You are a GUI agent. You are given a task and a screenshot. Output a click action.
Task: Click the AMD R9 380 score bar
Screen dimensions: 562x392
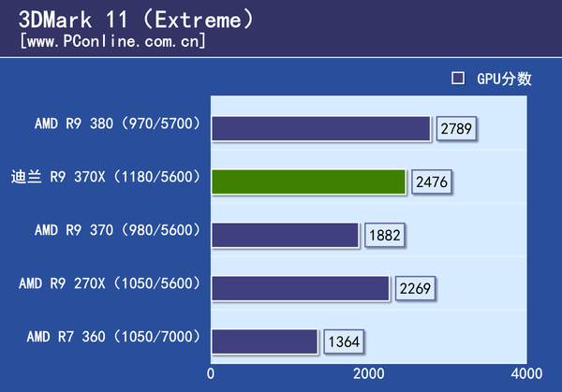pos(321,128)
